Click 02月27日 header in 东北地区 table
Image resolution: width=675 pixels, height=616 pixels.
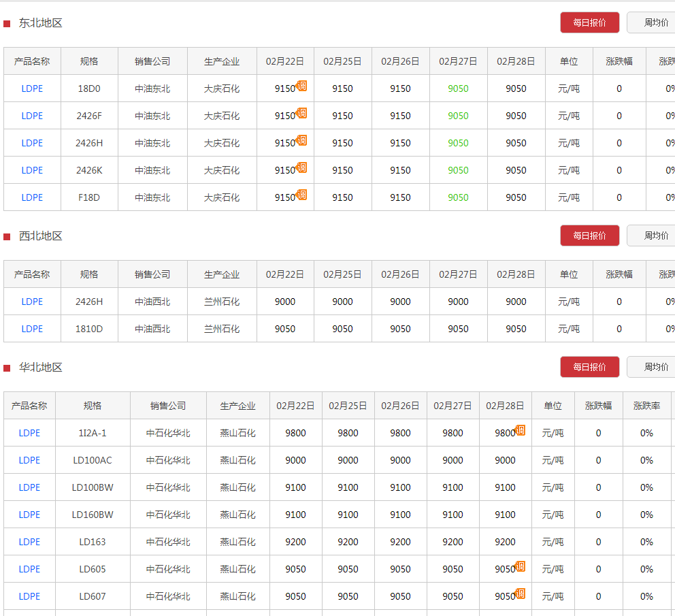point(458,61)
